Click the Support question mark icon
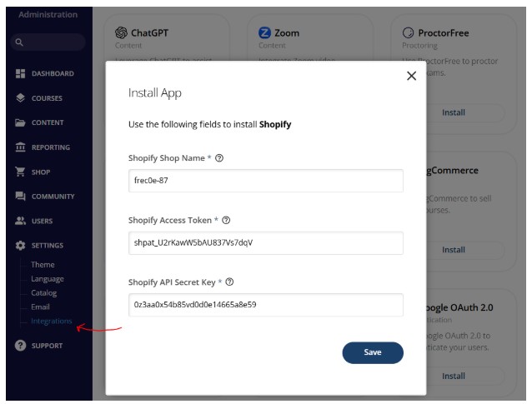532x404 pixels. point(20,346)
